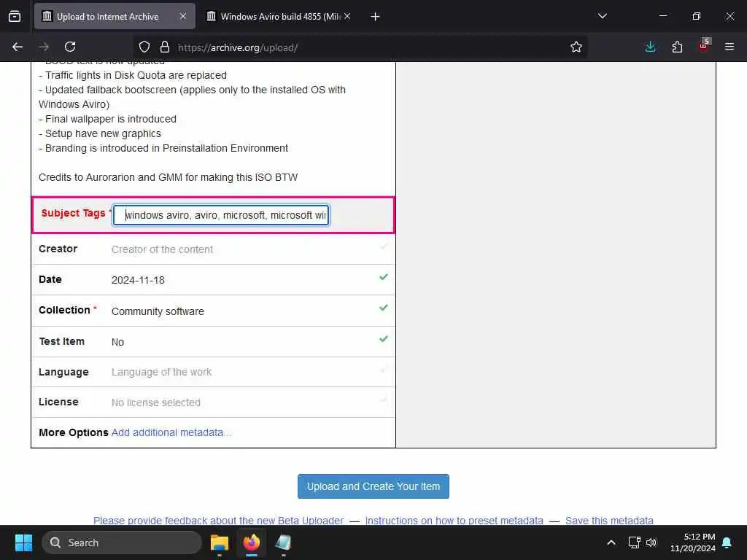Click the 'Traffic lights in Disk Quota' line
This screenshot has width=747, height=560.
(133, 75)
